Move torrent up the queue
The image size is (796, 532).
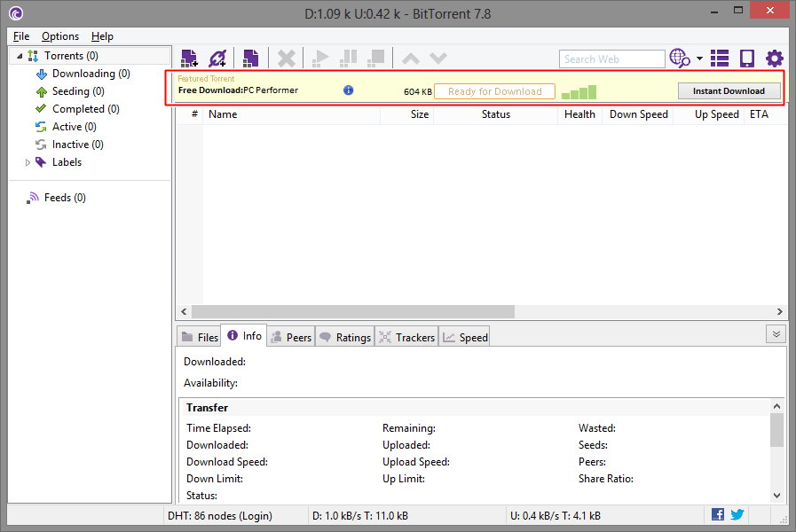(x=411, y=59)
